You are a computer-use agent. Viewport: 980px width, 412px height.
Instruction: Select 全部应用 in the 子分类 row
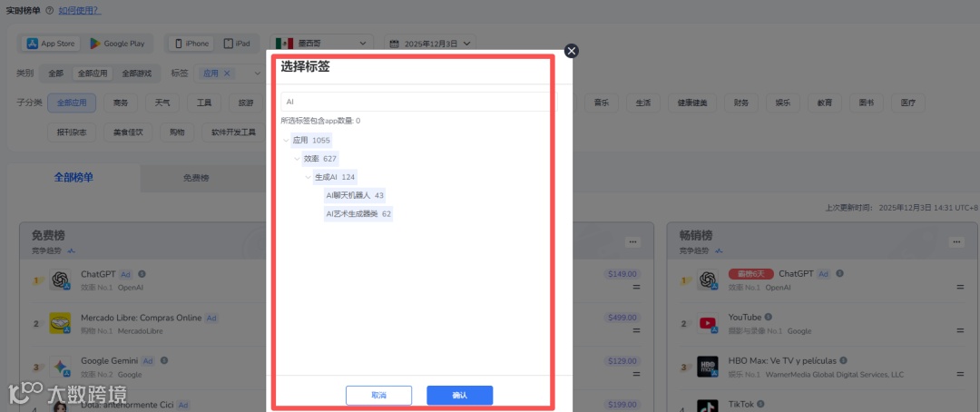[72, 103]
